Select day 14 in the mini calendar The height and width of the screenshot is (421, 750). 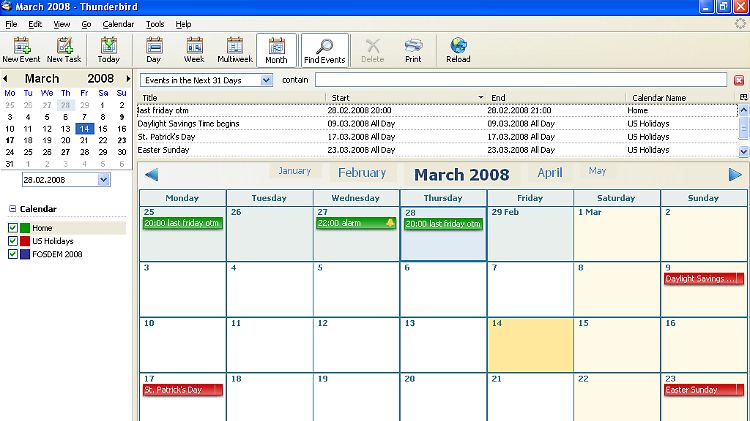pyautogui.click(x=84, y=129)
